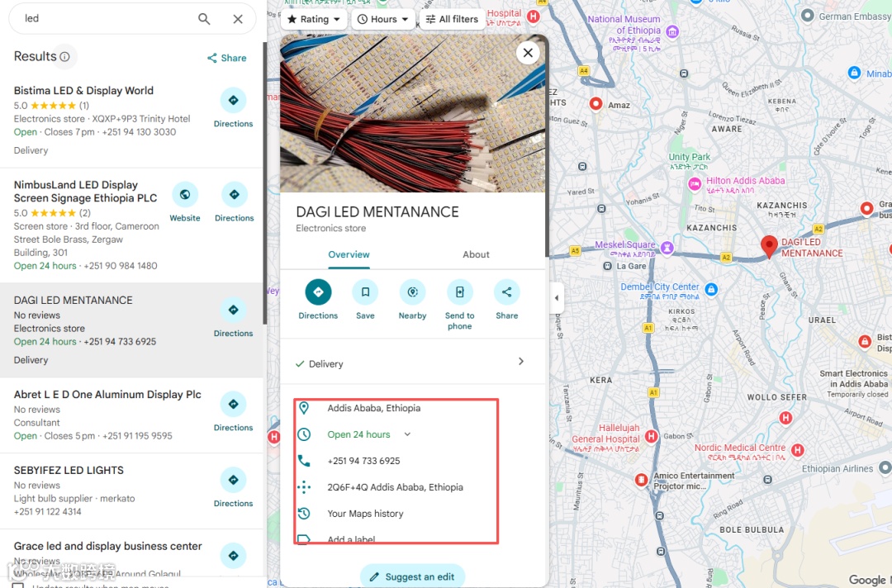Get directions to NimbusLand LED Display
The width and height of the screenshot is (892, 588).
(x=234, y=202)
